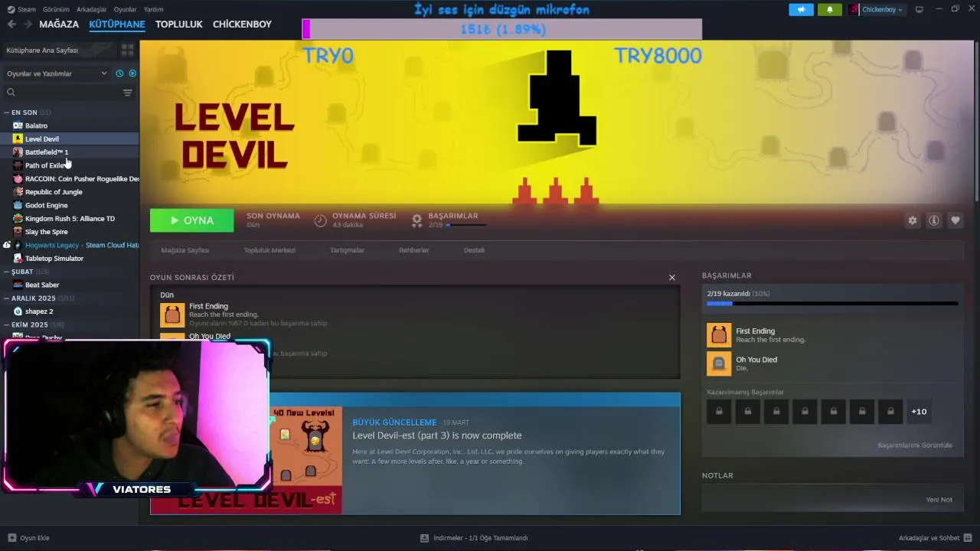Click the achievements progress bar in sidebar
980x551 pixels.
tap(832, 304)
